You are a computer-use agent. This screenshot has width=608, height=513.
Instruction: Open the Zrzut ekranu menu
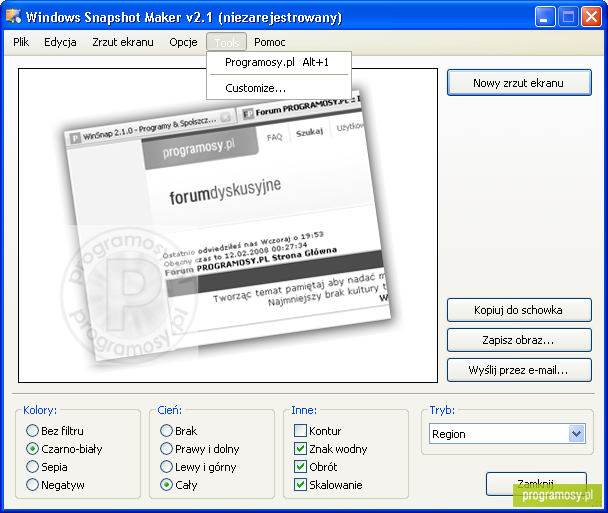tap(123, 42)
